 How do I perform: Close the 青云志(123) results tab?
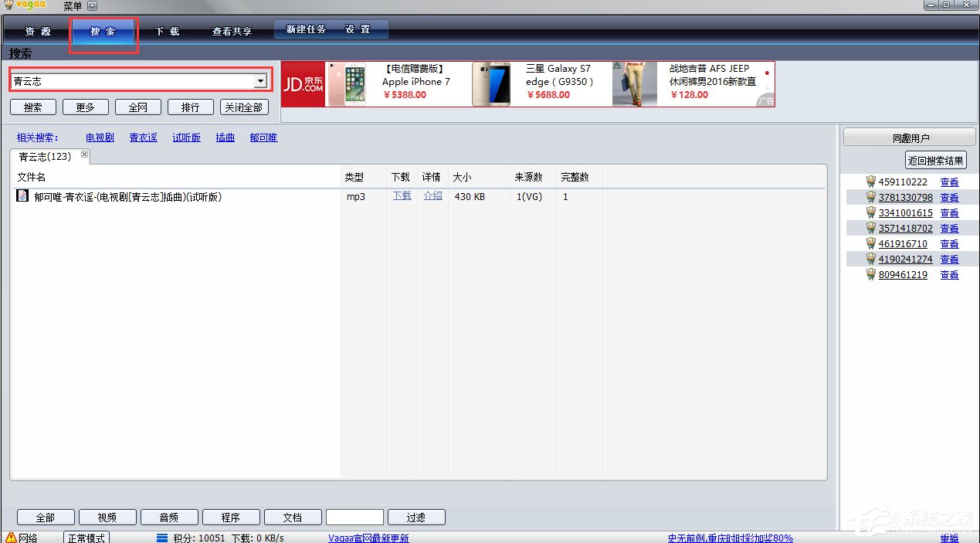83,155
